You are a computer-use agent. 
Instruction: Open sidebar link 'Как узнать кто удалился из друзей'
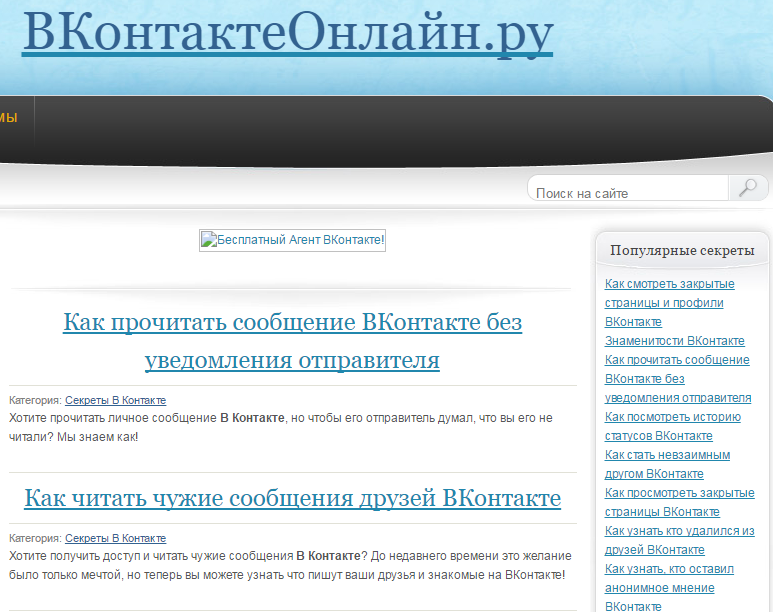tap(679, 540)
